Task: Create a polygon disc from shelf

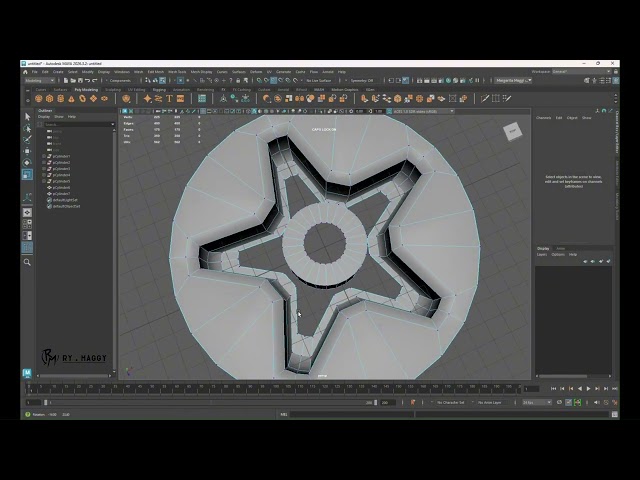Action: (104, 98)
